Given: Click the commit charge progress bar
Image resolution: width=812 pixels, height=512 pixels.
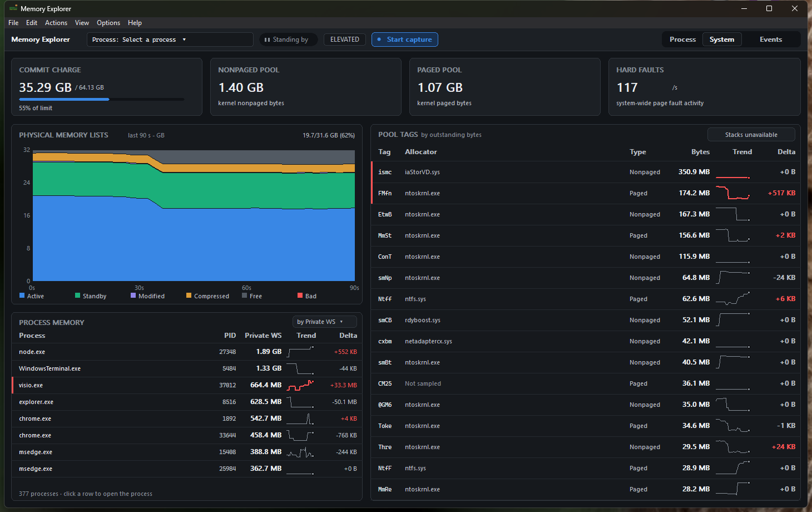Looking at the screenshot, I should coord(101,99).
